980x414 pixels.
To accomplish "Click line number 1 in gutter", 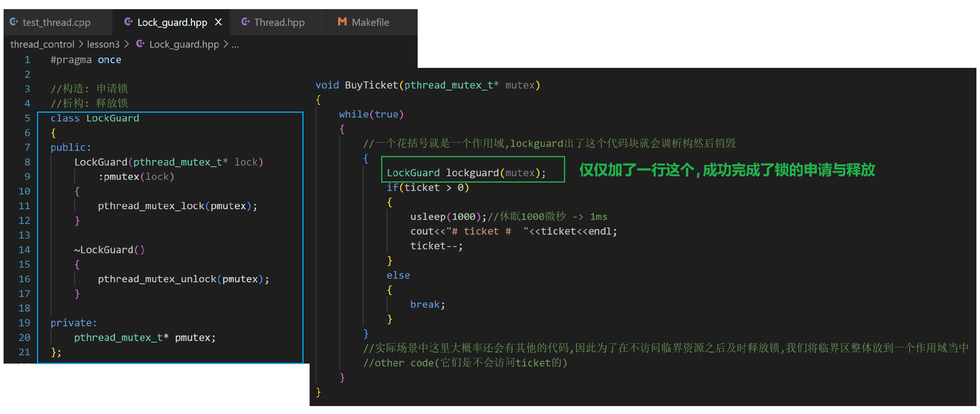I will pos(27,60).
